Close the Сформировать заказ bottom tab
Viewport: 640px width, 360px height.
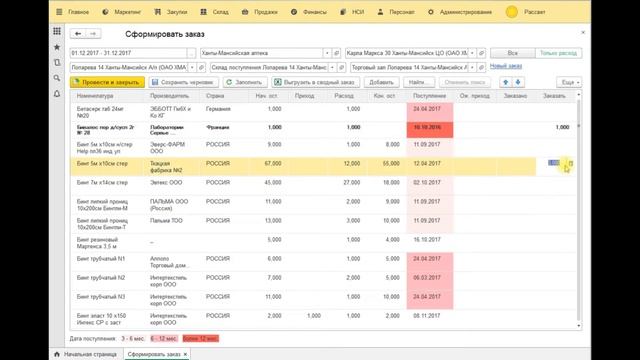point(185,354)
